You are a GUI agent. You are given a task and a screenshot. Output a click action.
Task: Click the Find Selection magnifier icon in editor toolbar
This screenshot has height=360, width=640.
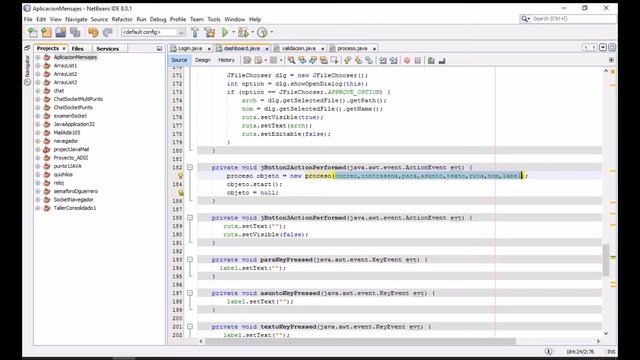point(291,60)
